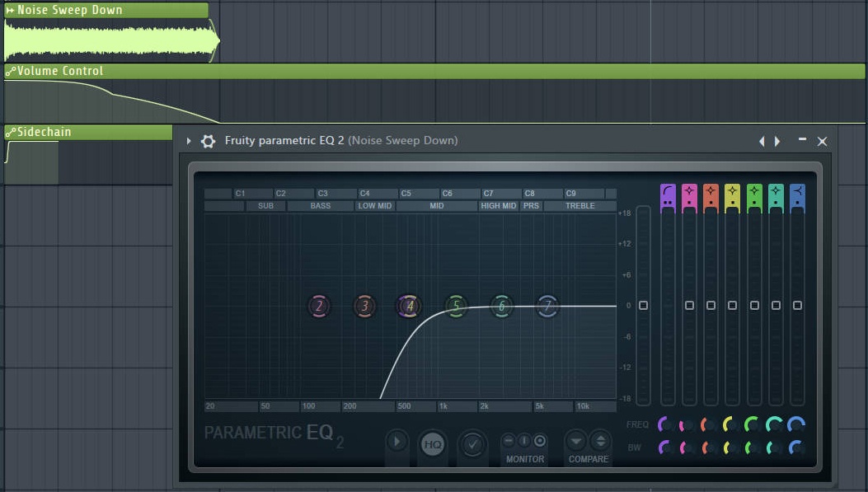Select previous preset arrow in EQ title bar
This screenshot has height=492, width=868.
tap(762, 141)
